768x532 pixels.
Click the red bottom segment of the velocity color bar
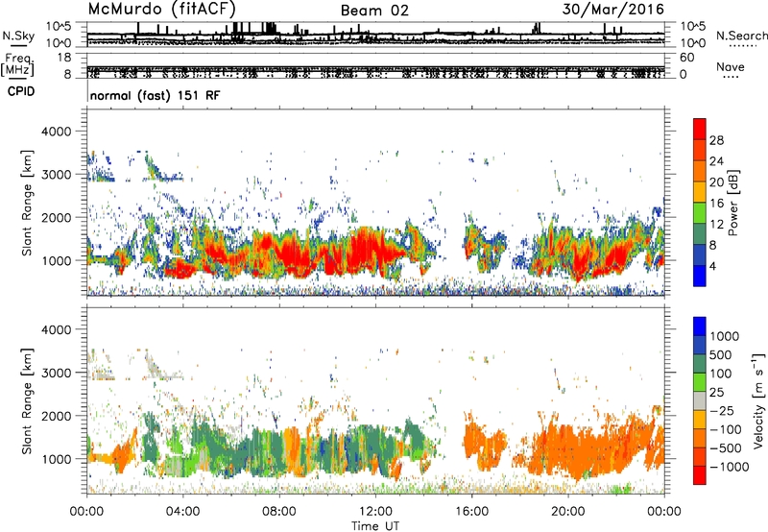tap(700, 475)
